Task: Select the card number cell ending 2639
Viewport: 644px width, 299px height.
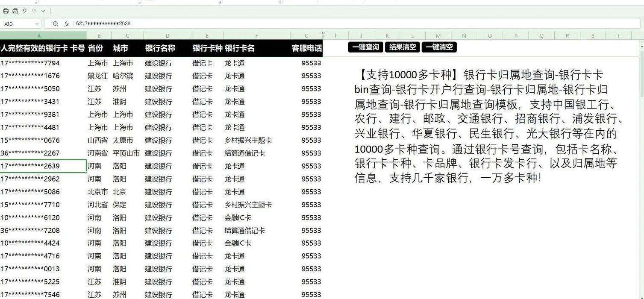Action: [43, 166]
